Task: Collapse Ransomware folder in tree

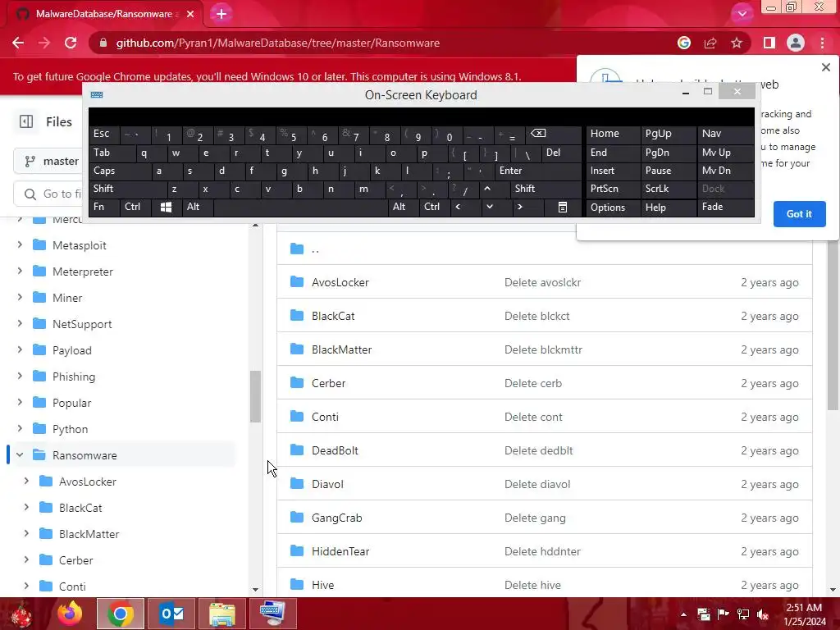Action: tap(20, 454)
